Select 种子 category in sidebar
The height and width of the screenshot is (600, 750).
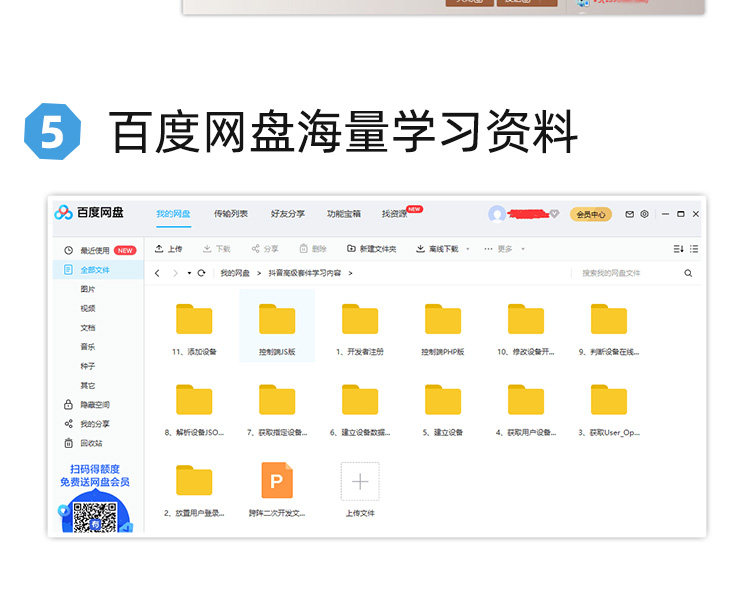coord(88,366)
